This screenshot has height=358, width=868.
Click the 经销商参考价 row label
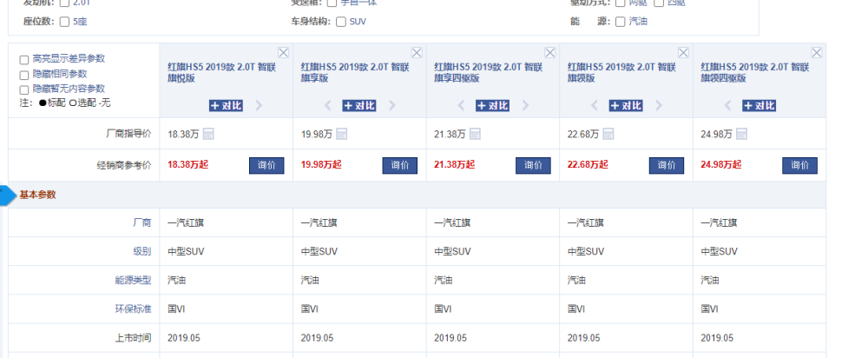pyautogui.click(x=124, y=164)
